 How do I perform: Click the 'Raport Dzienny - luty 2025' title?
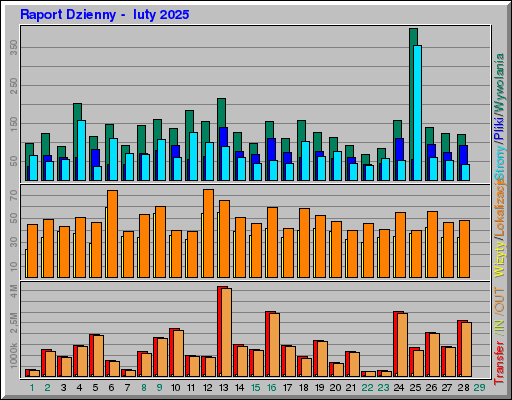pos(105,15)
